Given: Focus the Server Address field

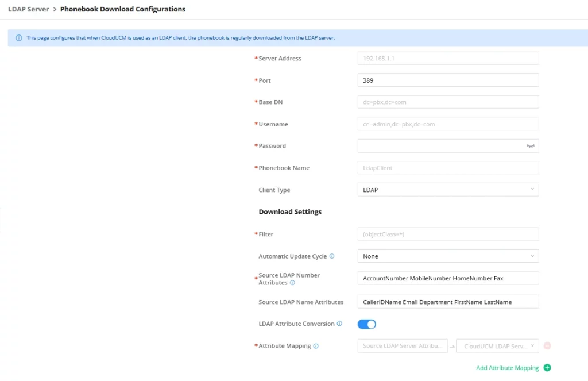Looking at the screenshot, I should point(448,58).
